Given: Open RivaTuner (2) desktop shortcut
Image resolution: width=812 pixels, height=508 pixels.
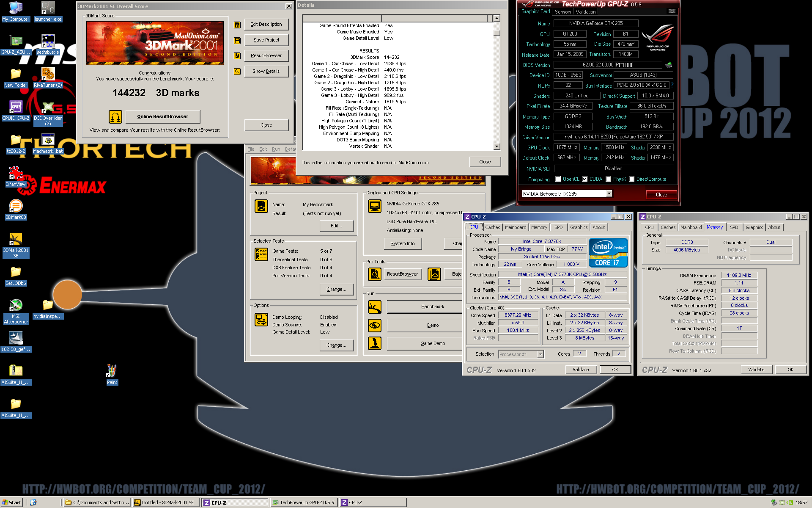Looking at the screenshot, I should (x=48, y=77).
